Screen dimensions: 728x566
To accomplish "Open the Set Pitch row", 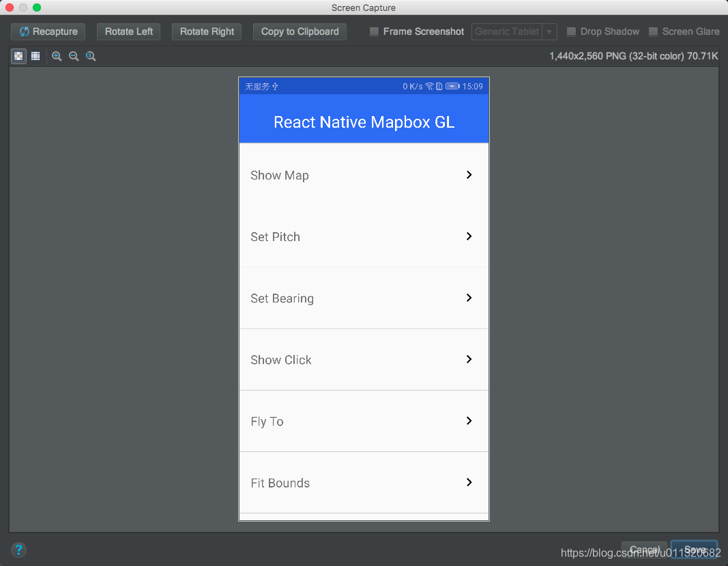I will [364, 236].
